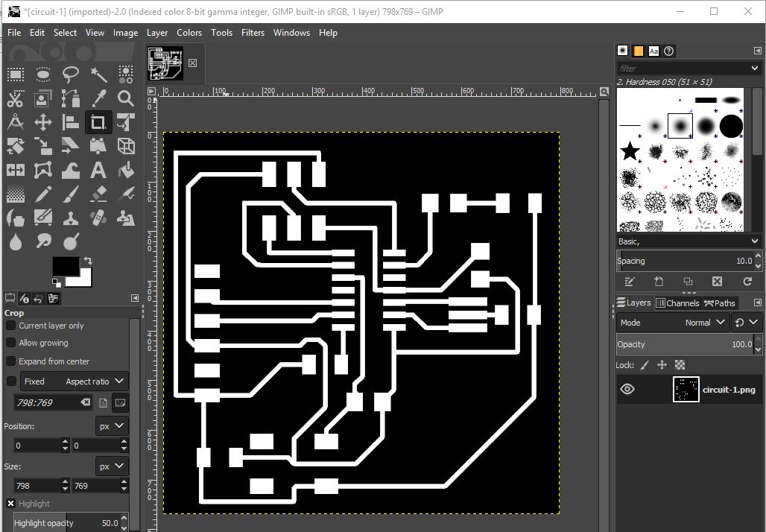766x532 pixels.
Task: Enable Allow growing checkbox
Action: pyautogui.click(x=10, y=343)
